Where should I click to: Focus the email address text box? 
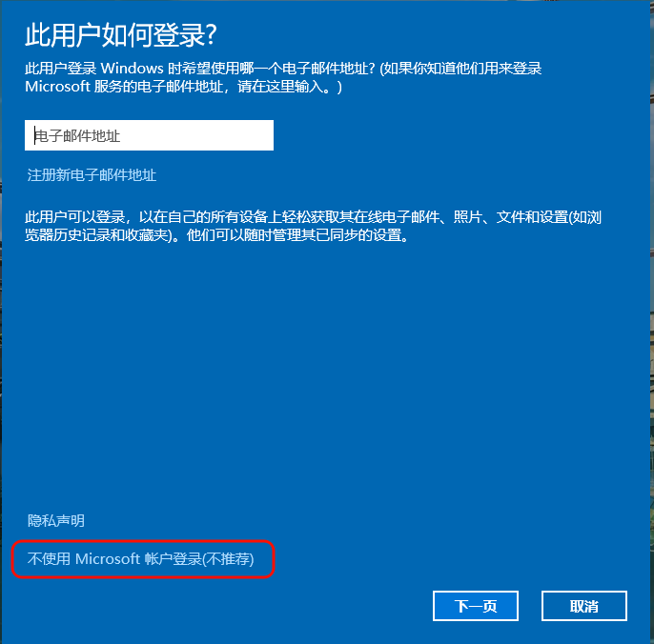[149, 135]
